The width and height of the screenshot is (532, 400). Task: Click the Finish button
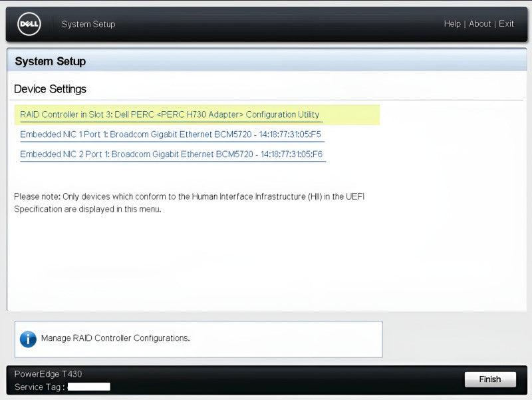click(490, 379)
